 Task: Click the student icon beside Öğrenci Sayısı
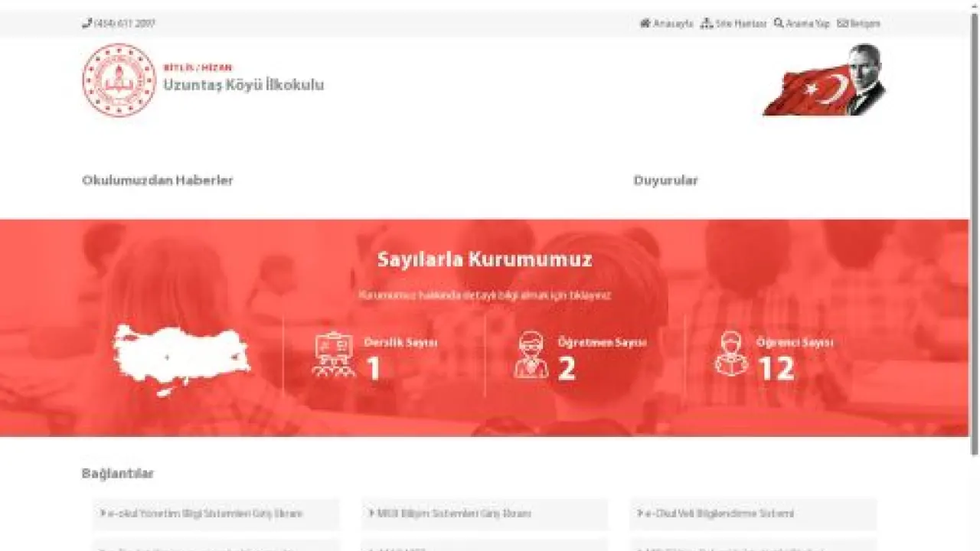(x=731, y=354)
